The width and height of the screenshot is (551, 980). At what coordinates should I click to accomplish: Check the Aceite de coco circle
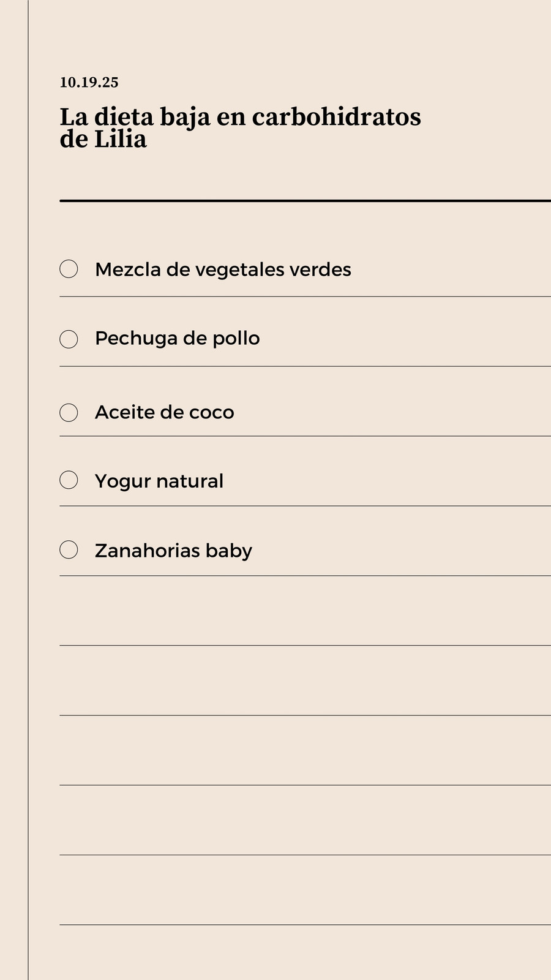pos(69,412)
